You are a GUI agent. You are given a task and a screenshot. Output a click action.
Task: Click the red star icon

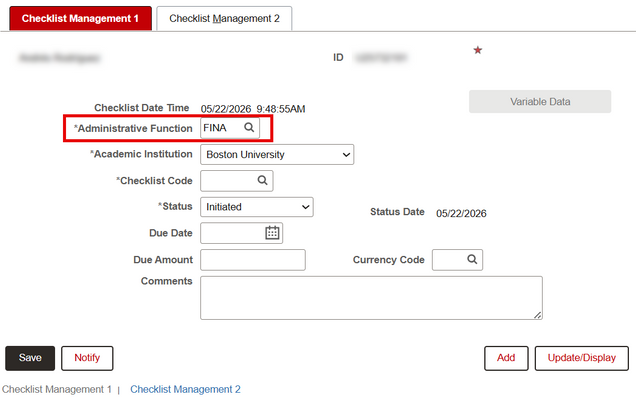point(477,50)
